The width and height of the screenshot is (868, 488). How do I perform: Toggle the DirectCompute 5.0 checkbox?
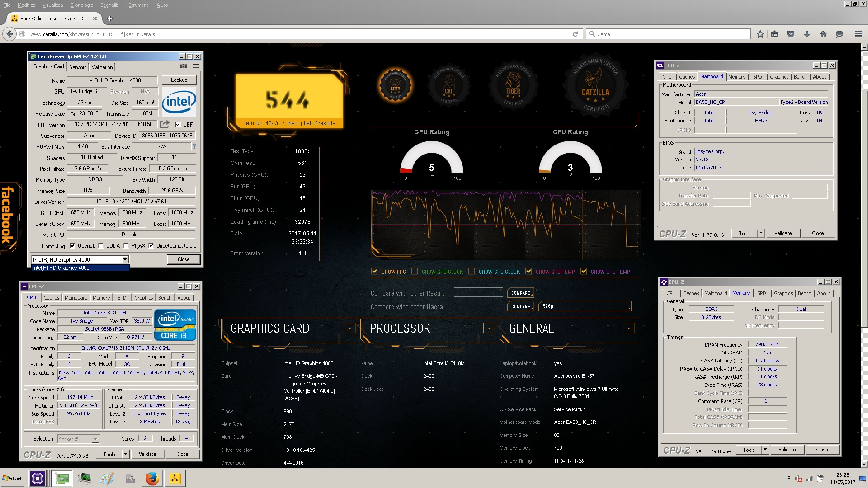tap(151, 246)
